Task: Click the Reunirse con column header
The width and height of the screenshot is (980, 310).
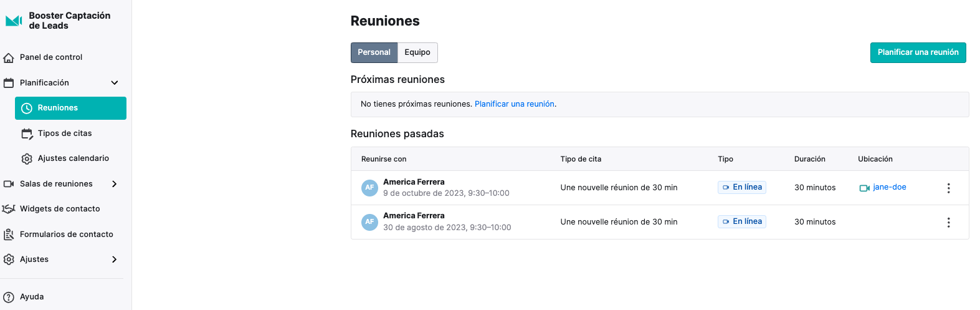Action: (x=384, y=159)
